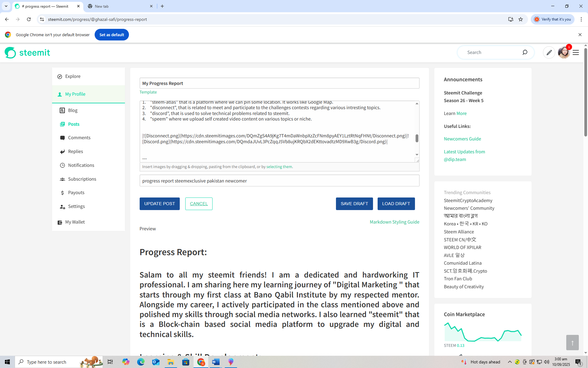Click the pencil compose post icon
The height and width of the screenshot is (368, 588).
coord(549,52)
